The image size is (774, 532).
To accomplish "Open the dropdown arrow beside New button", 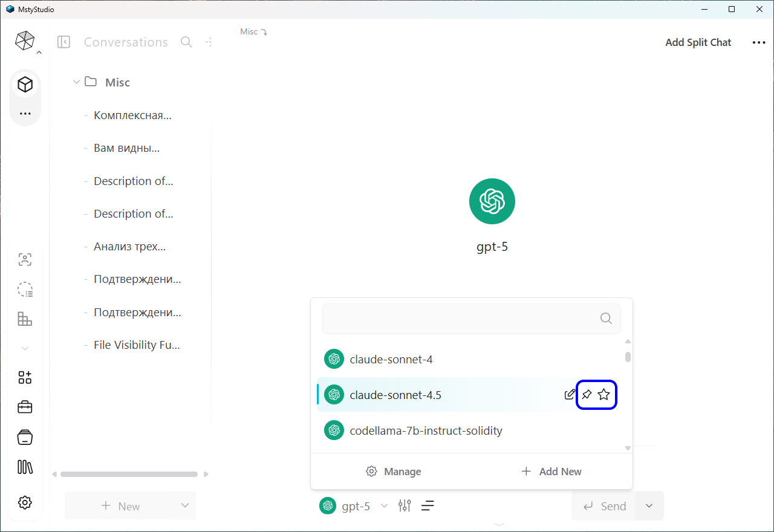I will pos(185,506).
